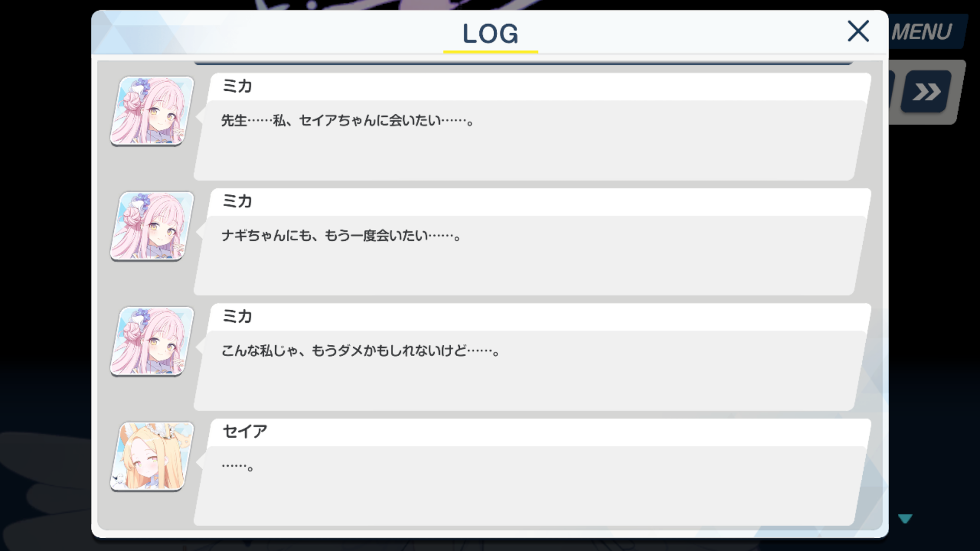Click Seia's avatar icon
Viewport: 980px width, 551px height.
152,457
